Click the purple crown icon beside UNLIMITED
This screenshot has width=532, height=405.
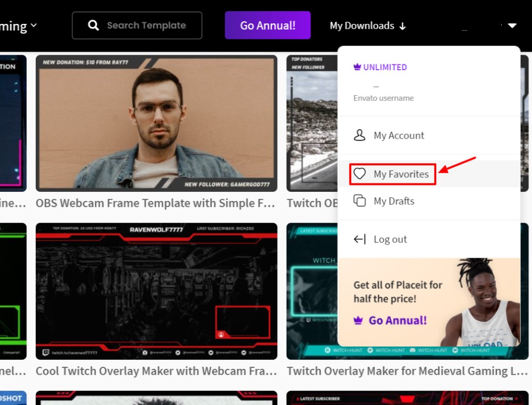click(357, 67)
